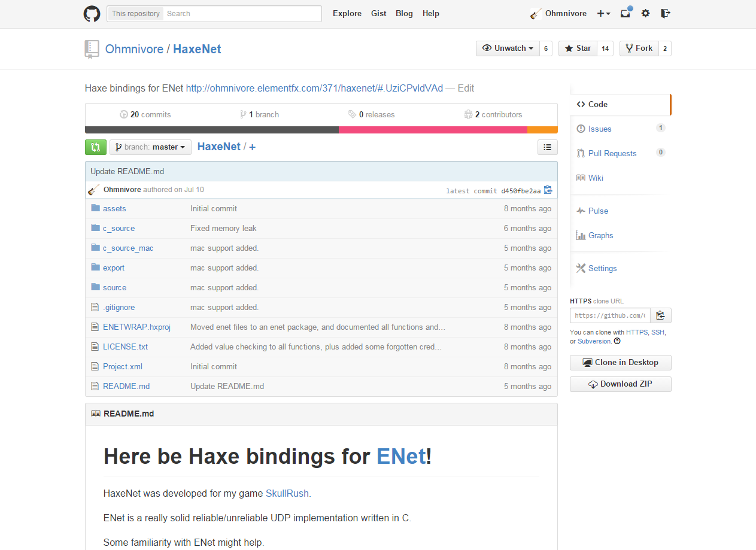Copy the latest commit SHA to clipboard
Screen dimensions: 756x550
548,190
